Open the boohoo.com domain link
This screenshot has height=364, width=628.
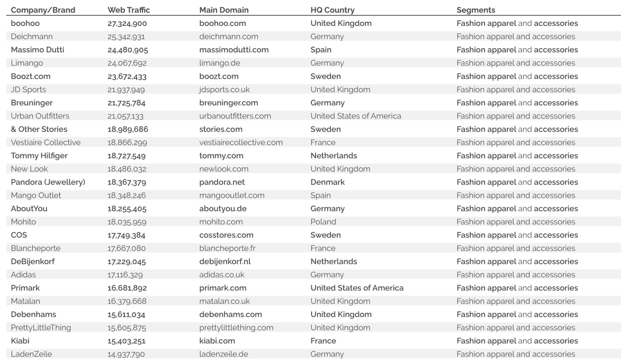(x=222, y=23)
